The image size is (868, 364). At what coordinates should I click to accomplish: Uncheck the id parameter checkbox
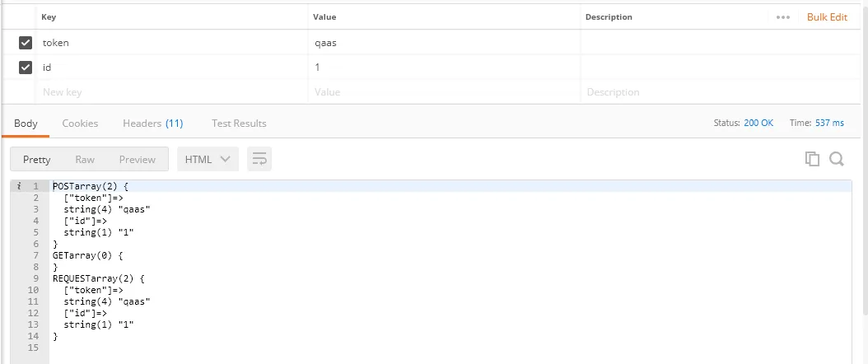point(26,68)
